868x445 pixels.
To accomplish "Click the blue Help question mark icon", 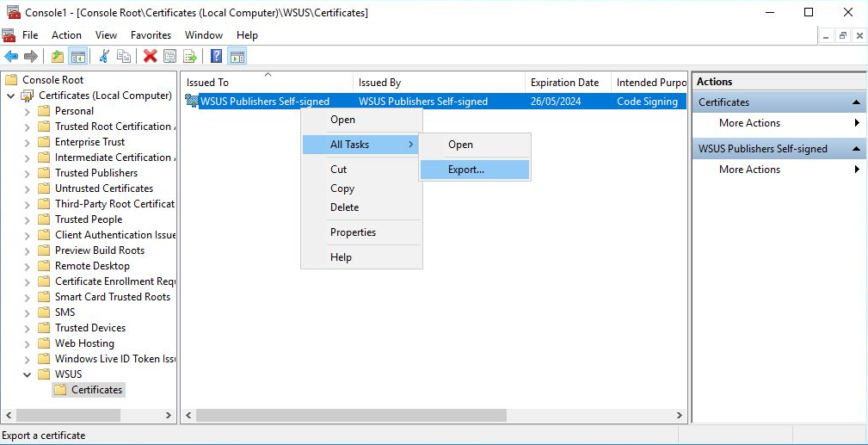I will [x=217, y=56].
